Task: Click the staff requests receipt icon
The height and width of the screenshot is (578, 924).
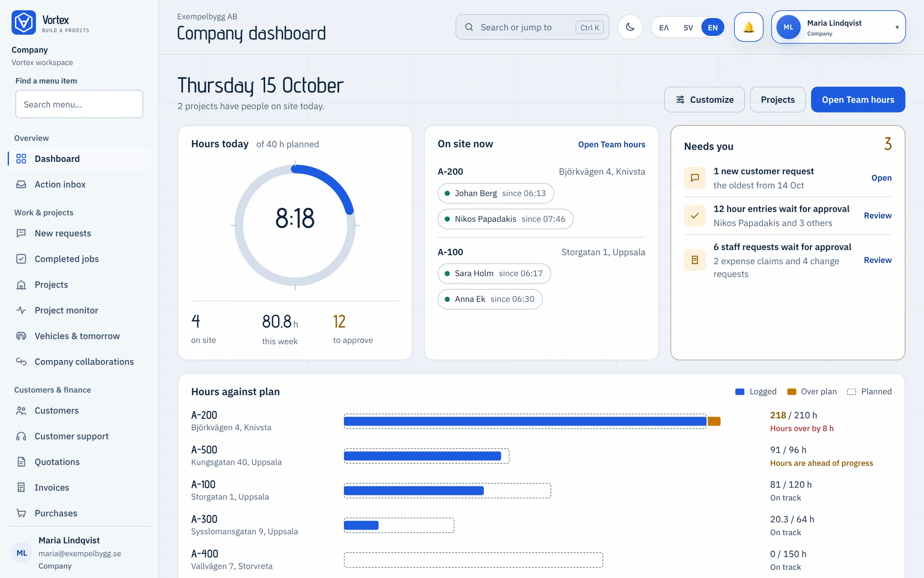Action: [x=695, y=260]
